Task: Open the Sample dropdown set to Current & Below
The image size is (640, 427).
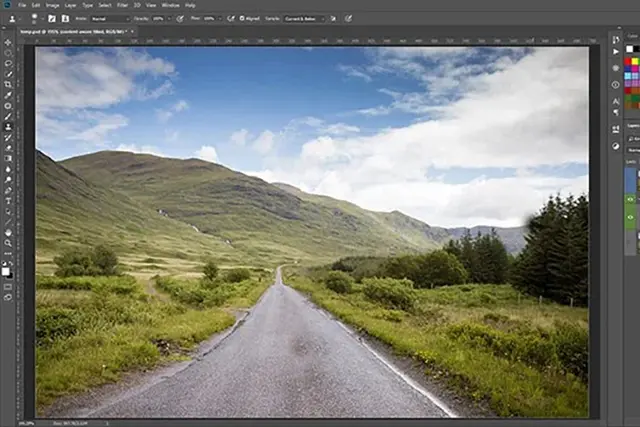Action: coord(304,19)
